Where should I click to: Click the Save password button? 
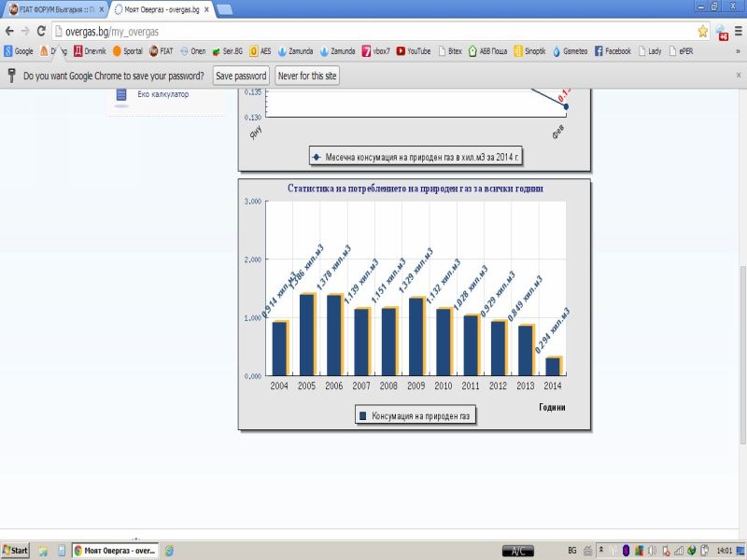[241, 76]
